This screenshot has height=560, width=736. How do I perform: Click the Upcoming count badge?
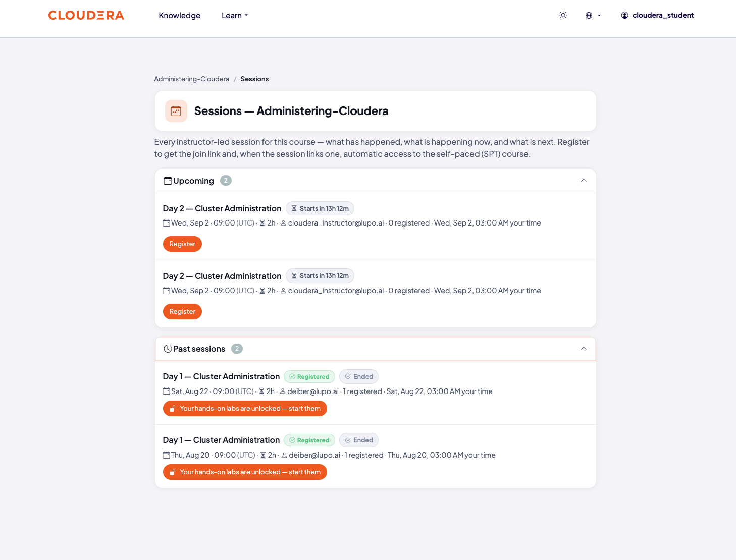pyautogui.click(x=226, y=181)
